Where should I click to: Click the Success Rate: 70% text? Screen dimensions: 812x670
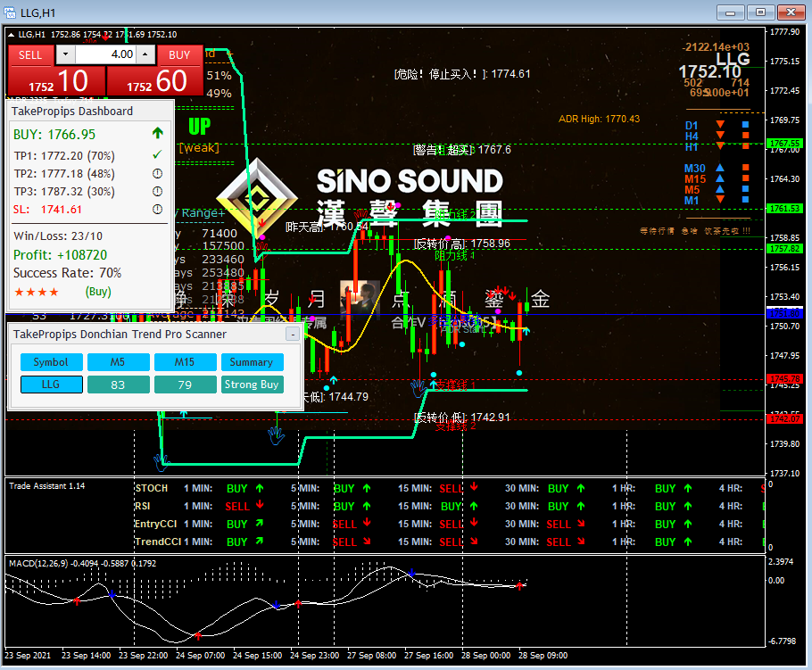point(67,273)
